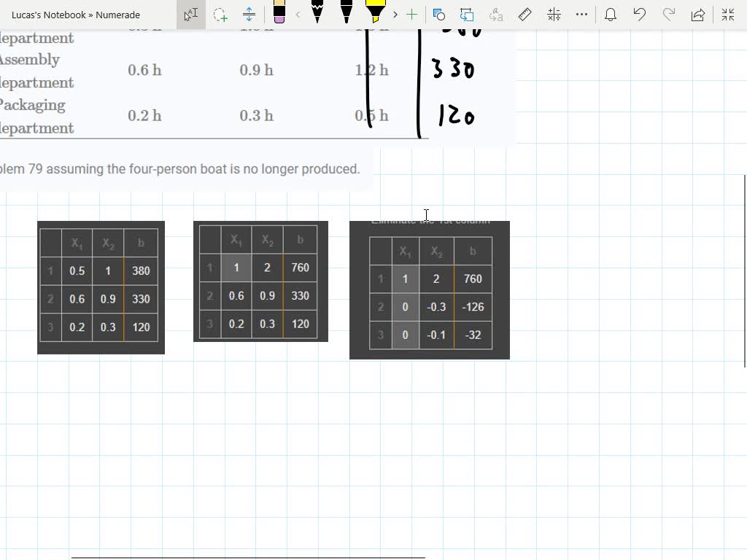Share the notebook page

697,14
